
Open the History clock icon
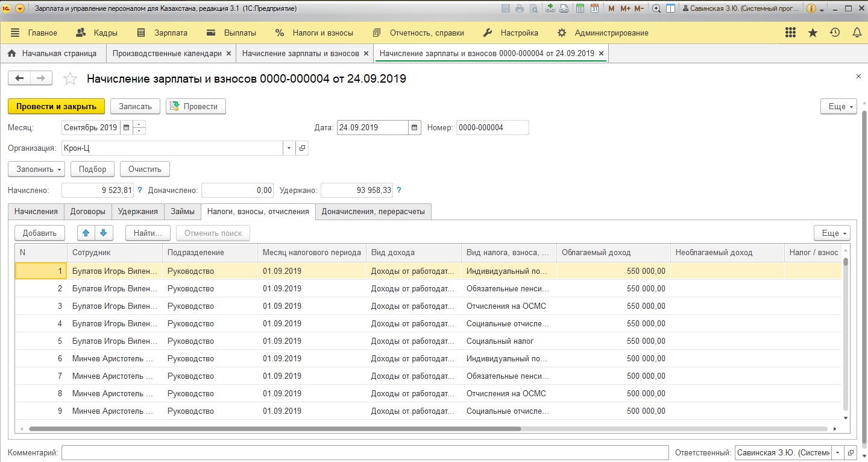835,33
